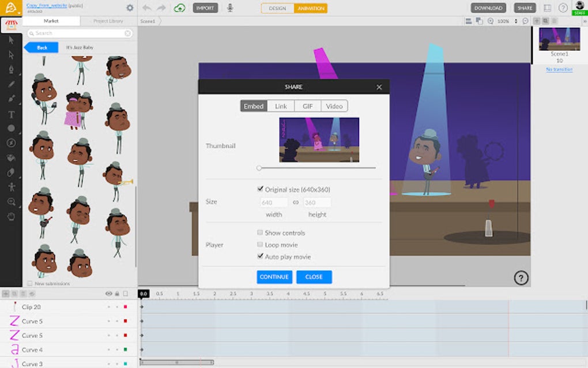The image size is (588, 368).
Task: Activate the zoom magnifier tool
Action: (x=12, y=202)
